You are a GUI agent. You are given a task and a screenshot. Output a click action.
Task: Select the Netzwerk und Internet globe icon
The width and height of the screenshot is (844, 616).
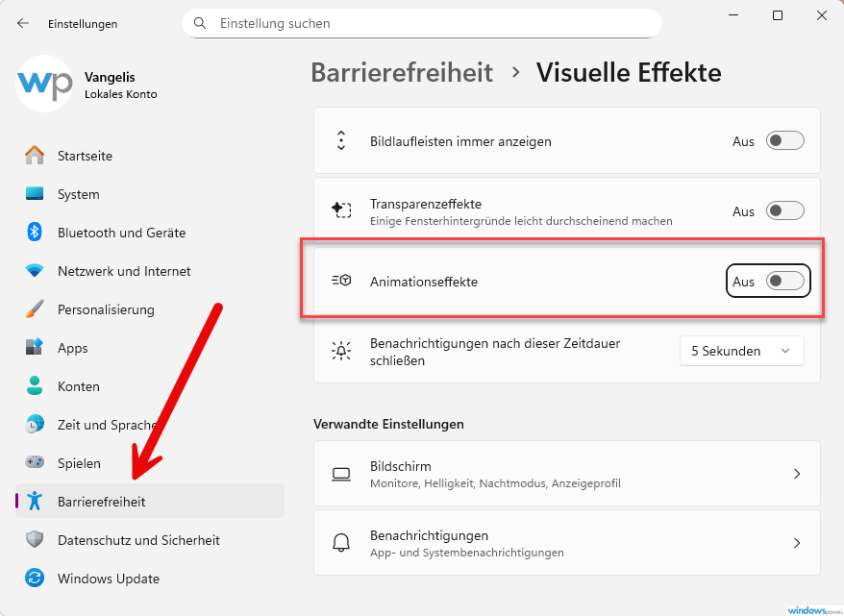tap(35, 271)
